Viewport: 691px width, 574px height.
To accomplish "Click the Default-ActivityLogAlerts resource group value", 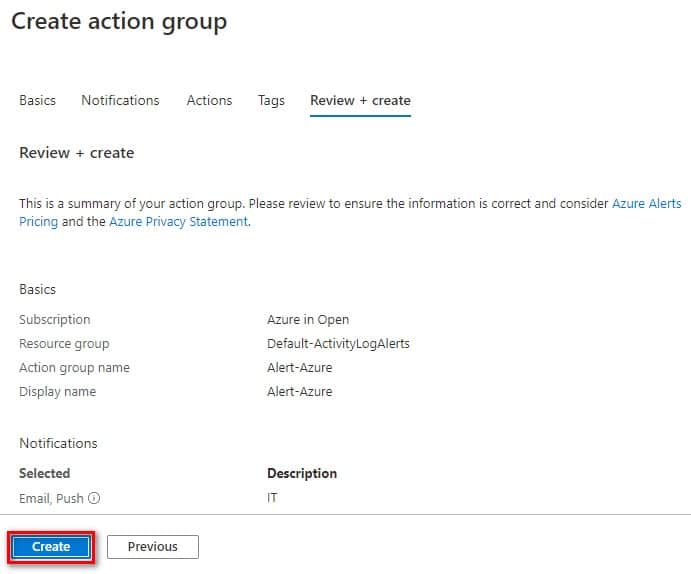I will (338, 344).
